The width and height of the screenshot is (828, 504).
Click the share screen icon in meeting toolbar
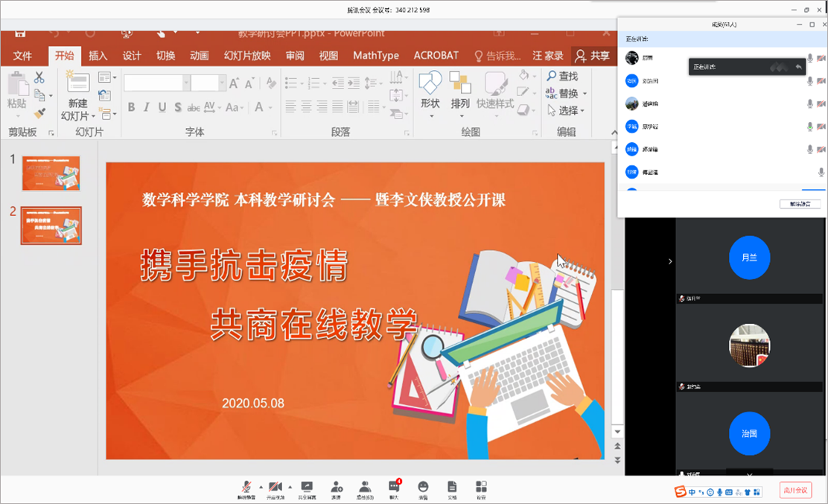tap(306, 488)
